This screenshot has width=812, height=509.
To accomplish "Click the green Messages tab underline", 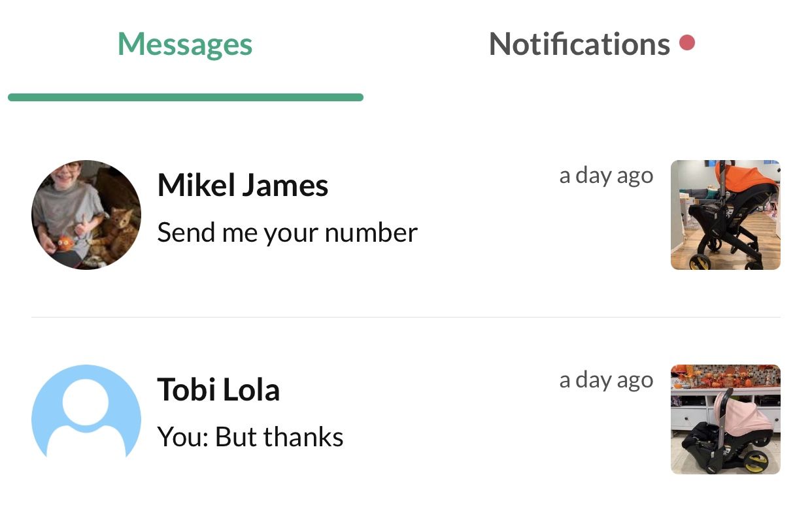I will click(186, 97).
